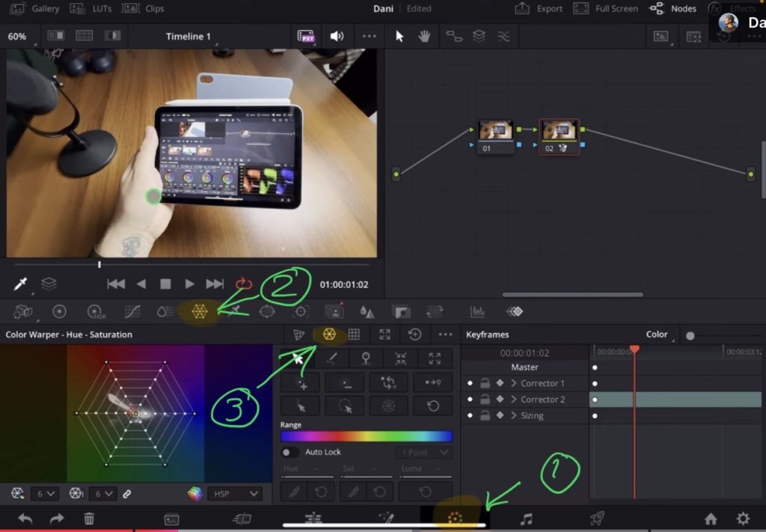Click the Export button
The height and width of the screenshot is (532, 766).
click(x=539, y=9)
